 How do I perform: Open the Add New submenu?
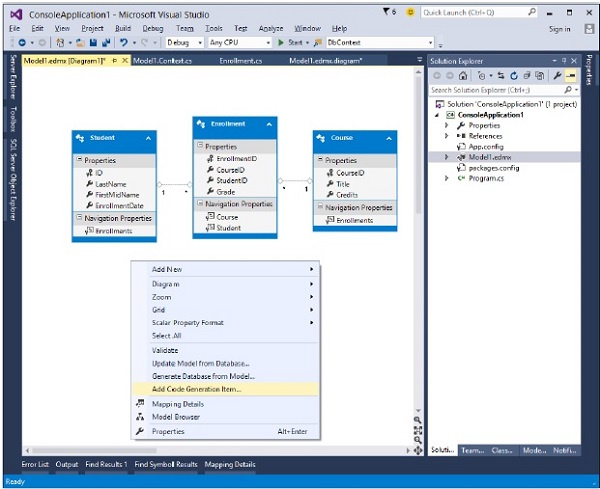tap(225, 269)
